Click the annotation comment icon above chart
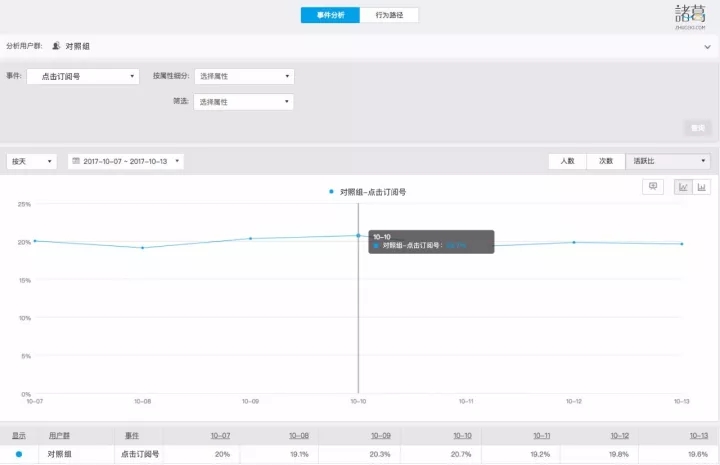 653,186
